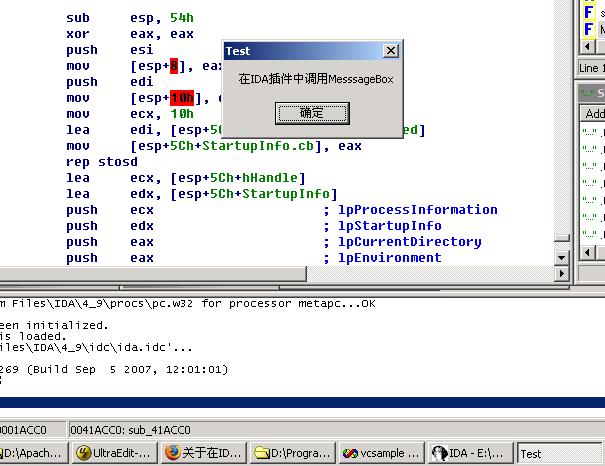Close the Test message box
Image resolution: width=605 pixels, height=466 pixels.
pyautogui.click(x=390, y=51)
